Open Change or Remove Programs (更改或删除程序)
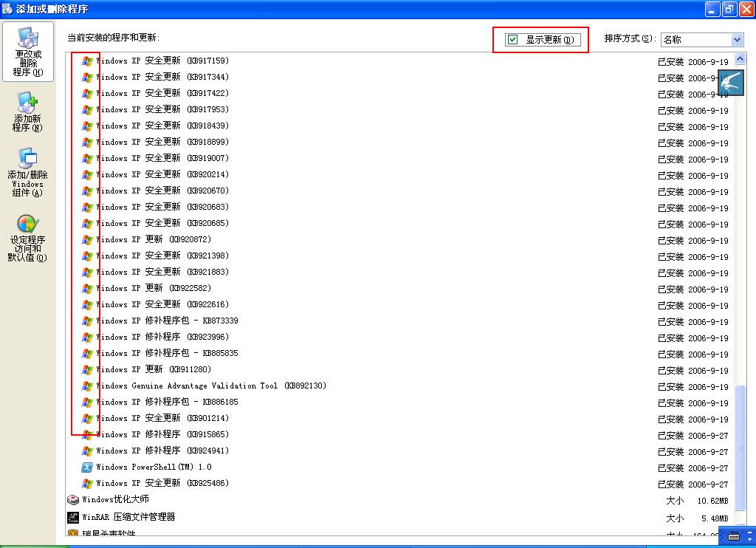 (x=28, y=52)
